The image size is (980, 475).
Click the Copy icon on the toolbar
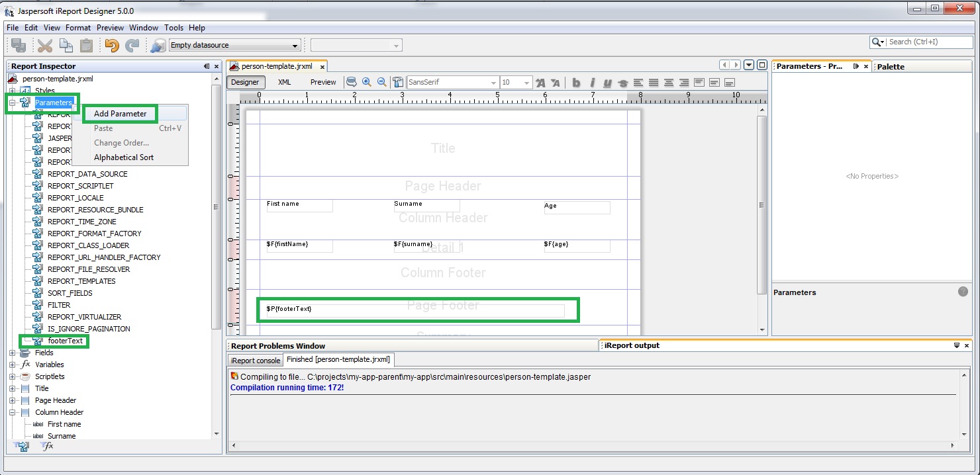[x=66, y=45]
